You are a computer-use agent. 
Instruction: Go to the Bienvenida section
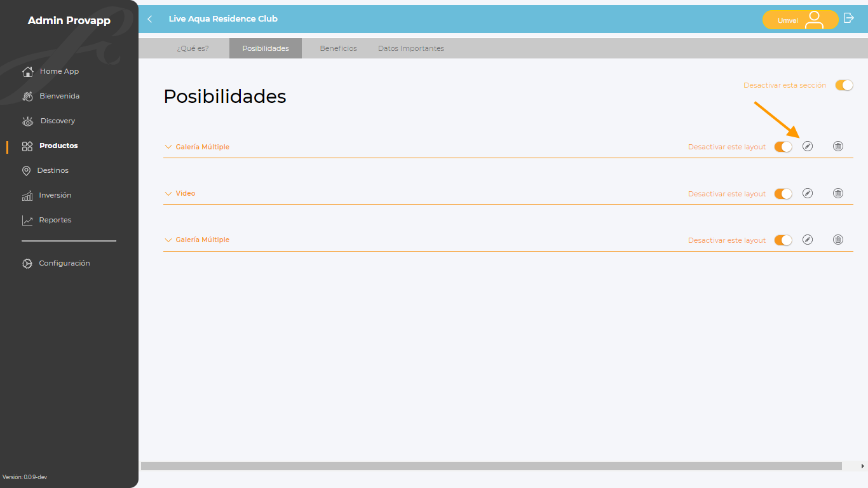(x=50, y=96)
